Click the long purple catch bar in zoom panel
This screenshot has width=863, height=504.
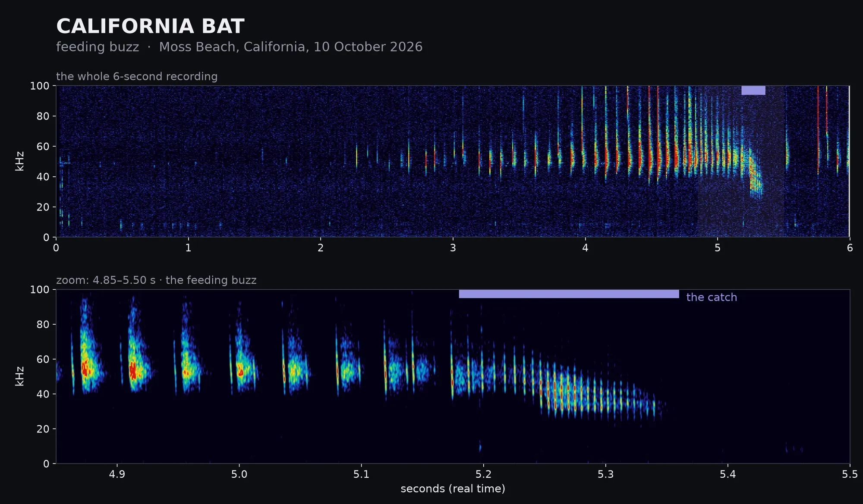569,294
